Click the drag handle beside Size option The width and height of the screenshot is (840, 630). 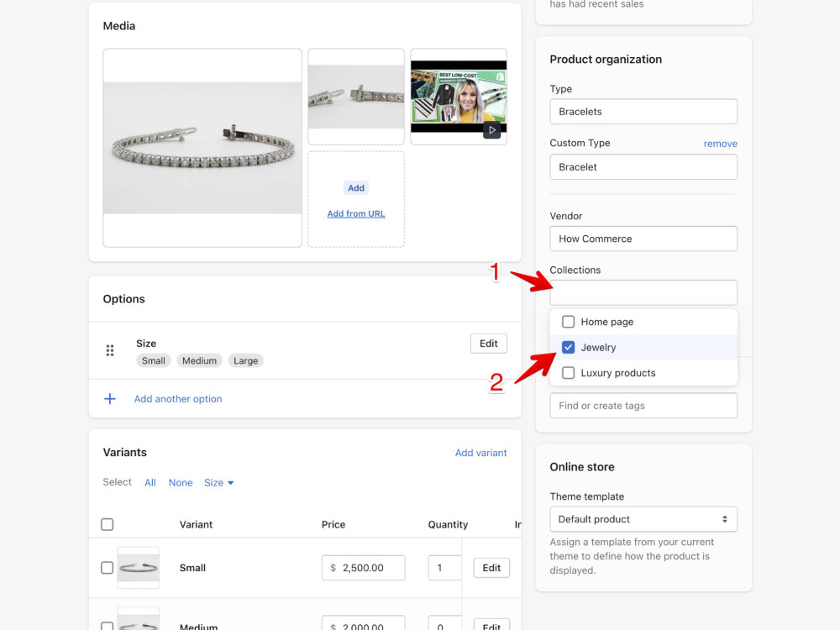(110, 350)
